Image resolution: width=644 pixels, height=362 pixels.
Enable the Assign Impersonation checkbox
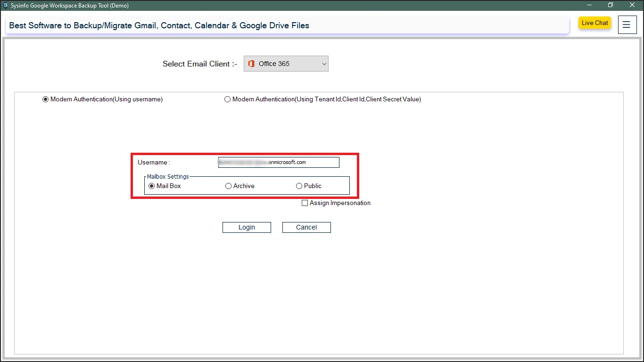tap(305, 203)
